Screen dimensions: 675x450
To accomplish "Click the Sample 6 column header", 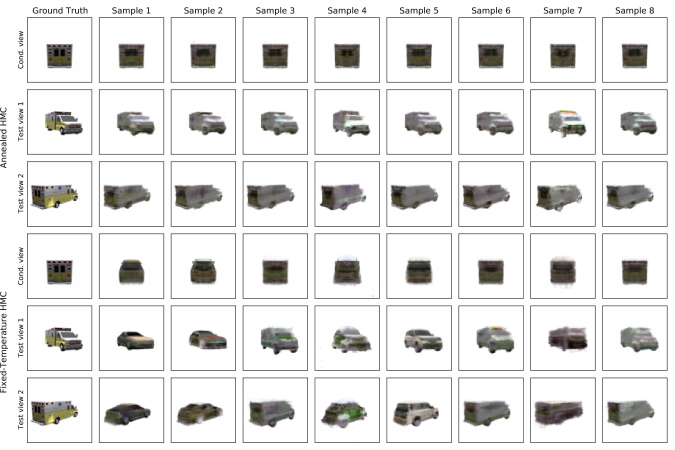I will click(x=491, y=10).
